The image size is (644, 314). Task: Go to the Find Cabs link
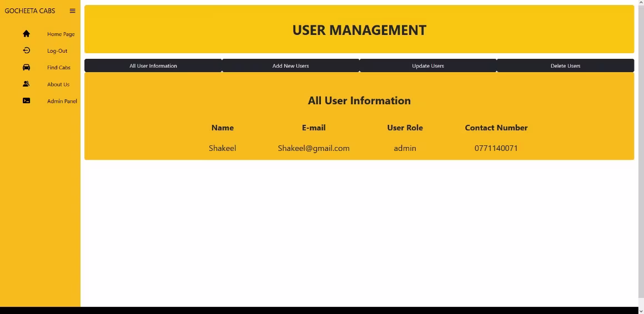click(x=58, y=68)
